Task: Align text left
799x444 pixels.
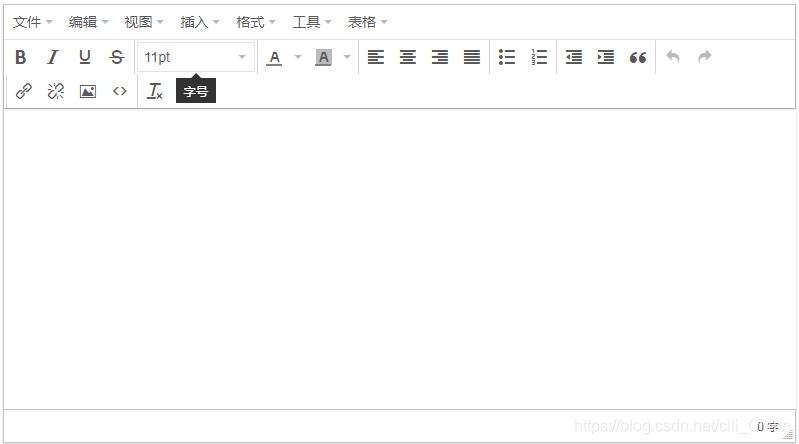Action: [376, 57]
